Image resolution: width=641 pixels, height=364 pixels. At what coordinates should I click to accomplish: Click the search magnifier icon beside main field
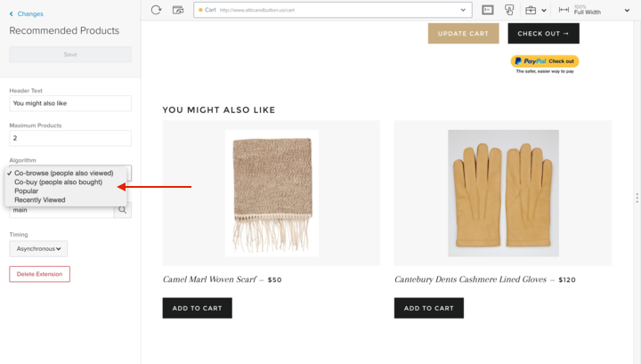tap(123, 209)
